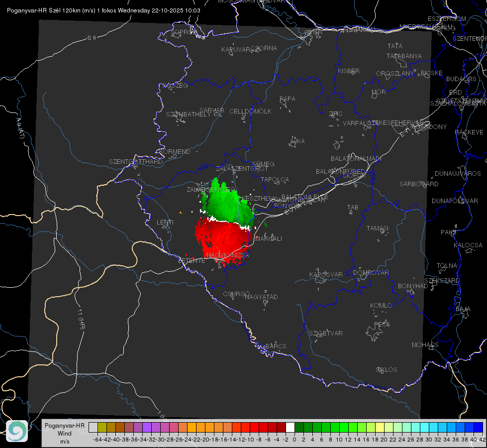Click the SIKLÓS town label
Image resolution: width=487 pixels, height=448 pixels.
pyautogui.click(x=387, y=370)
